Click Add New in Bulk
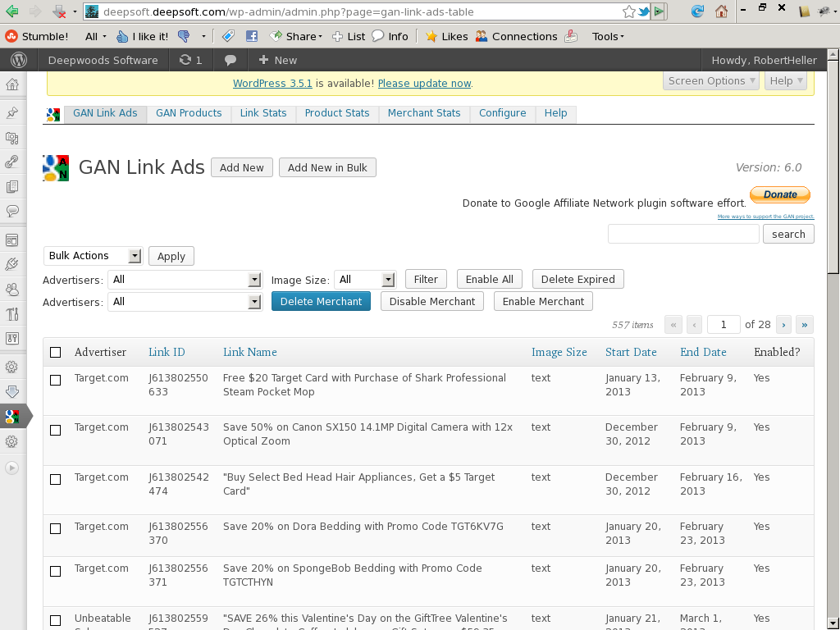 click(x=327, y=167)
